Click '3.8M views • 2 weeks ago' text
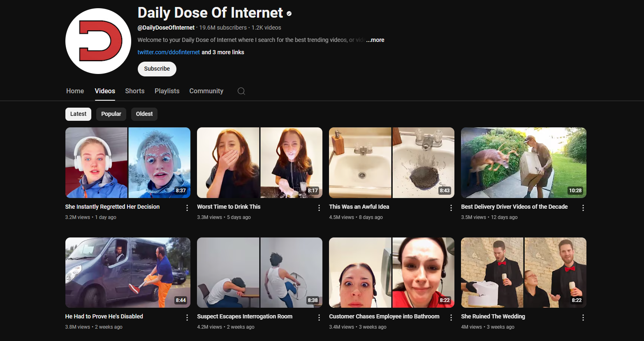Screen dimensions: 644x341 (94, 327)
